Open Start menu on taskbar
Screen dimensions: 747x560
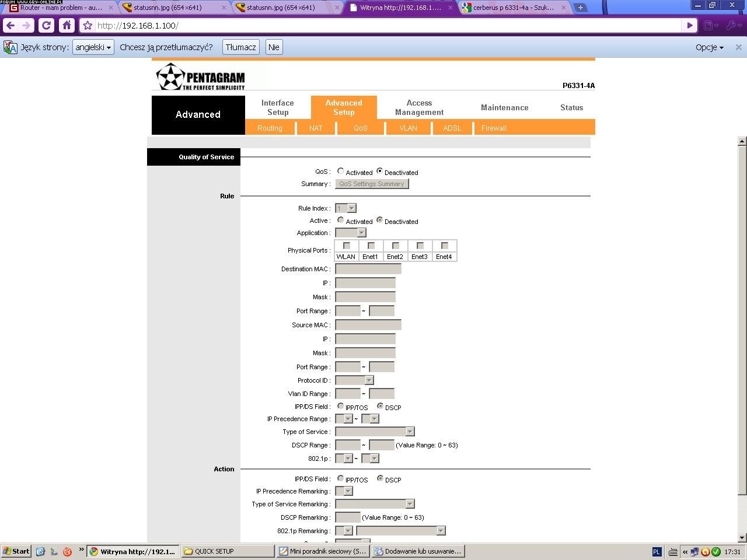(x=16, y=551)
